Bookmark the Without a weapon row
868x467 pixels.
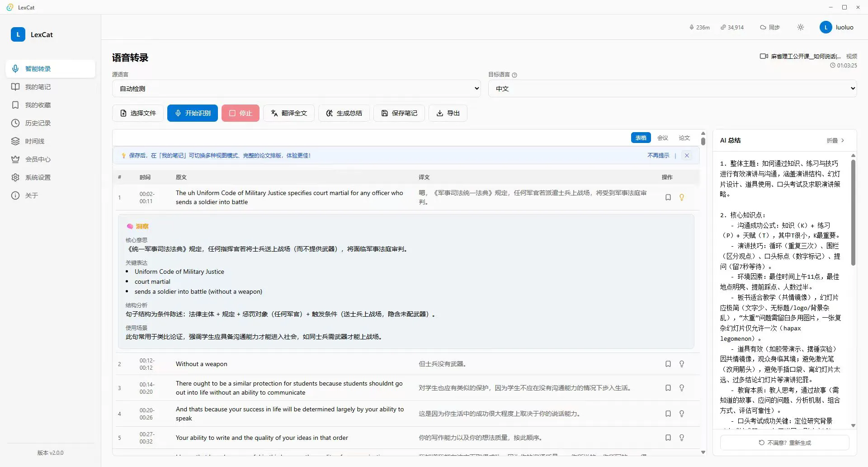click(668, 364)
